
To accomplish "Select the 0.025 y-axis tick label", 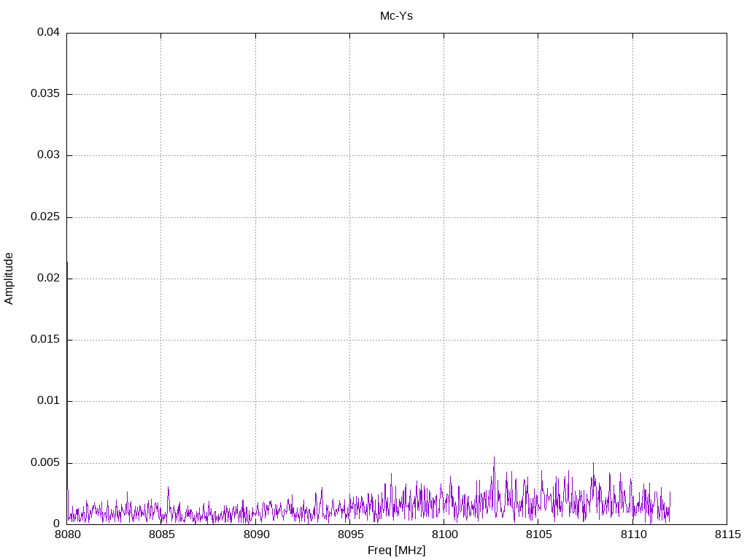I will pyautogui.click(x=45, y=217).
